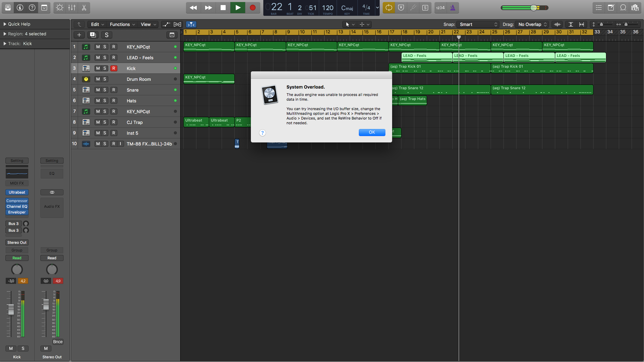Open the Drag mode dropdown
This screenshot has height=362, width=644.
pos(532,24)
